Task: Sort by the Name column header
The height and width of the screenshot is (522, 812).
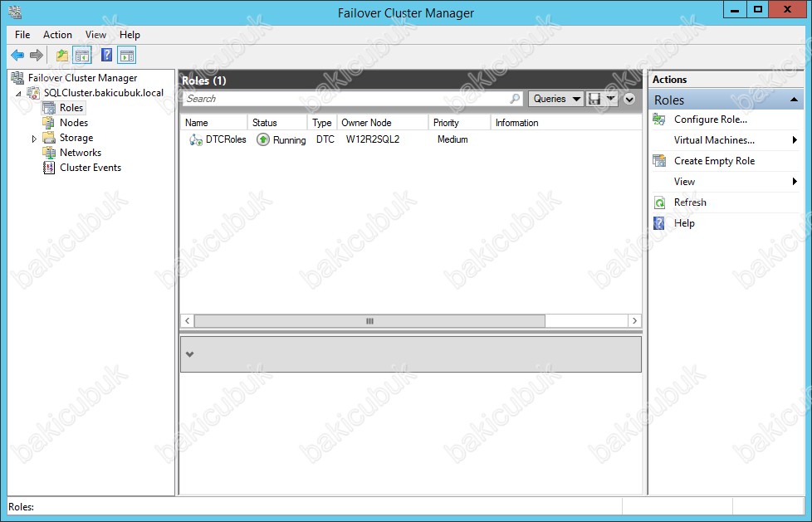Action: pyautogui.click(x=214, y=123)
